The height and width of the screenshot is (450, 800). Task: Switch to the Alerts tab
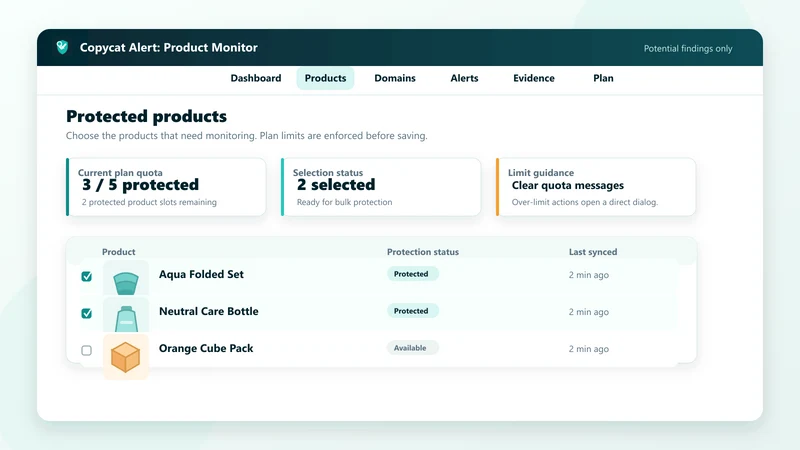tap(464, 78)
